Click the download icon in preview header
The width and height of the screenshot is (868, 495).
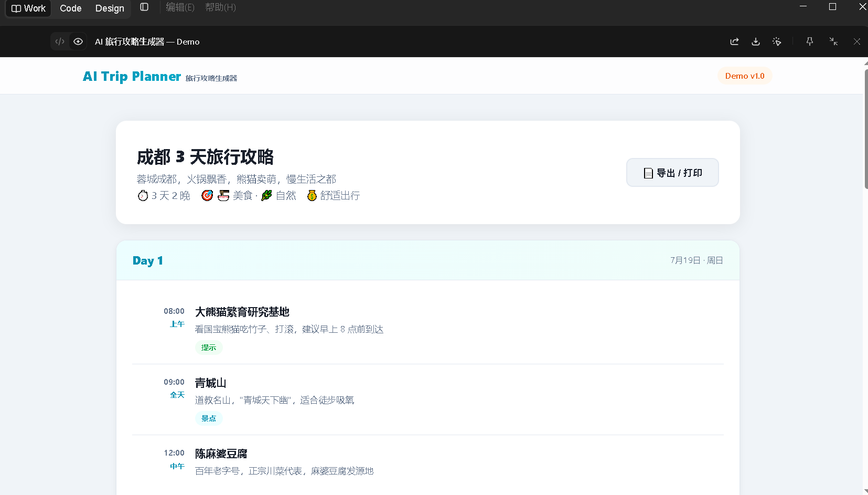[x=756, y=41]
